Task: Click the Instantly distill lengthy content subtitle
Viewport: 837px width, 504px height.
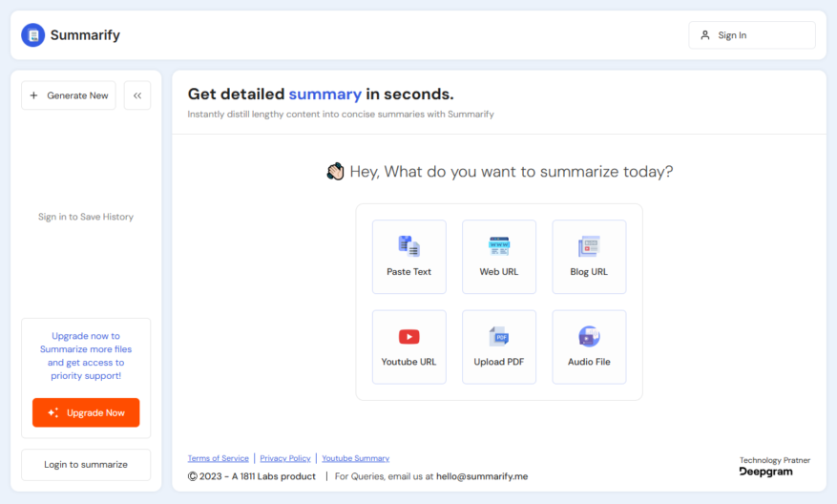Action: click(341, 115)
